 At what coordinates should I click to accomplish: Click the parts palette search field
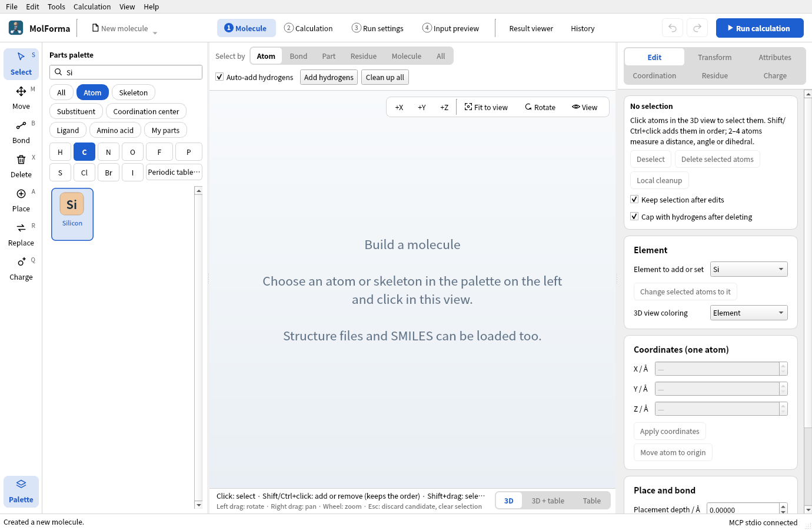(x=126, y=72)
